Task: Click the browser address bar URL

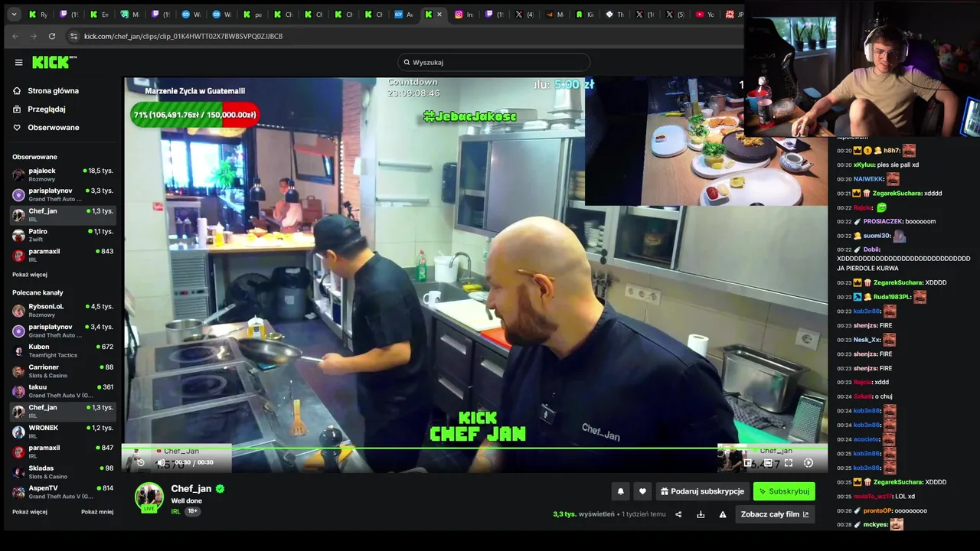Action: coord(184,36)
